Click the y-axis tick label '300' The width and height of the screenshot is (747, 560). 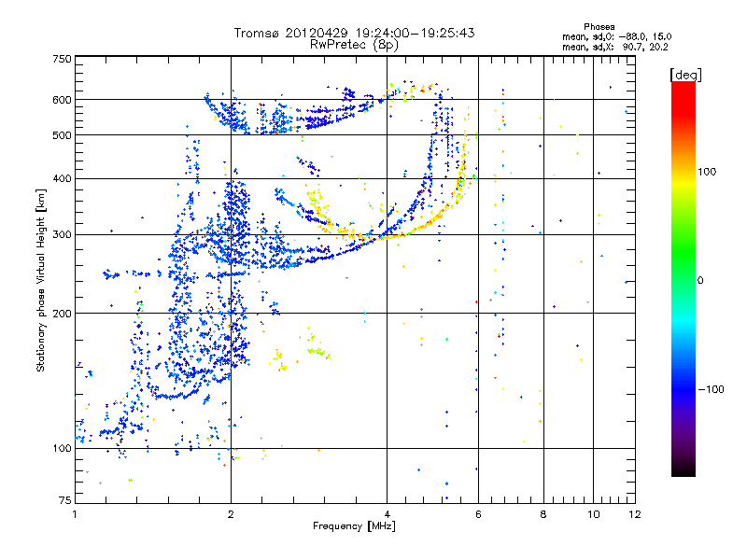62,235
